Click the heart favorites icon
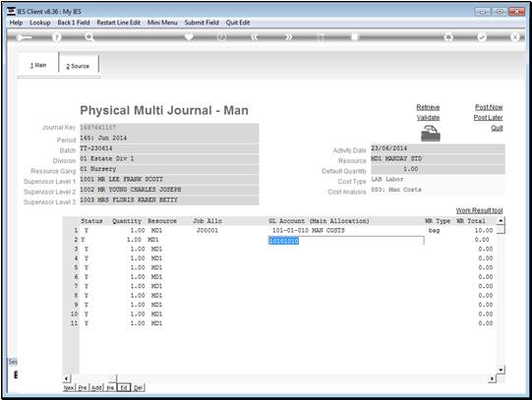 189,36
